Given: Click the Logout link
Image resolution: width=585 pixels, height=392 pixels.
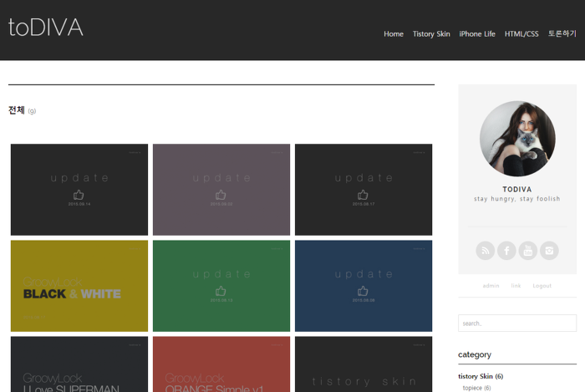Looking at the screenshot, I should click(542, 286).
